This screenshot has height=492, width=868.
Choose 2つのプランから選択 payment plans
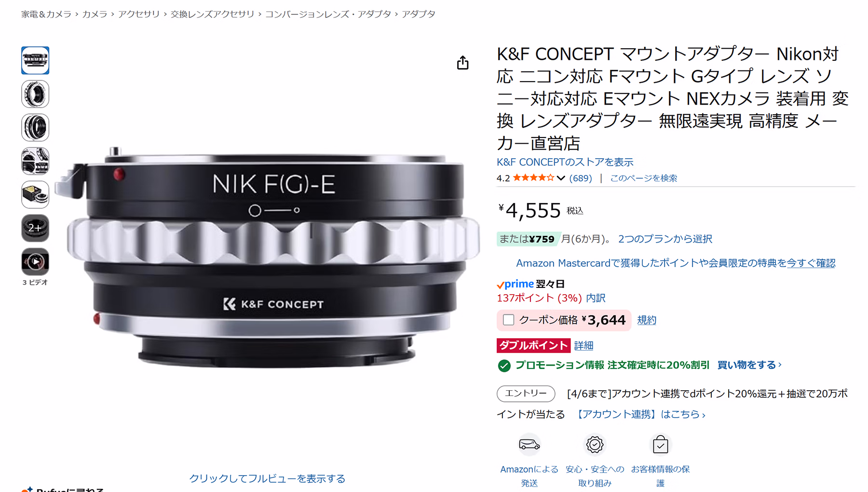(x=665, y=239)
